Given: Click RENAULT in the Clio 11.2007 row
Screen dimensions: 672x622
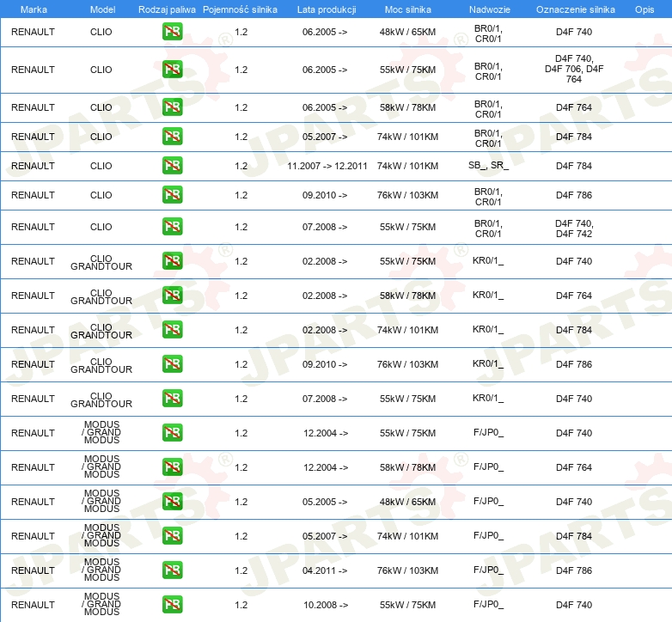Looking at the screenshot, I should (33, 166).
